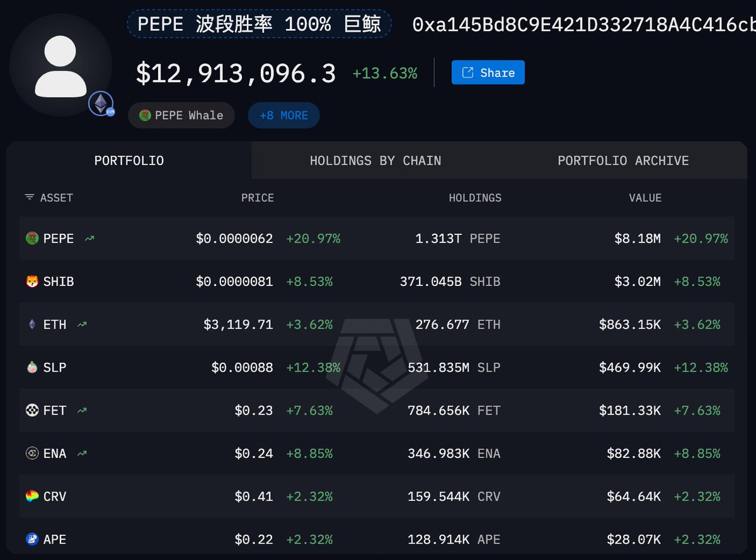The height and width of the screenshot is (560, 756).
Task: Click PEPE price $0.0000062
Action: [x=234, y=239]
